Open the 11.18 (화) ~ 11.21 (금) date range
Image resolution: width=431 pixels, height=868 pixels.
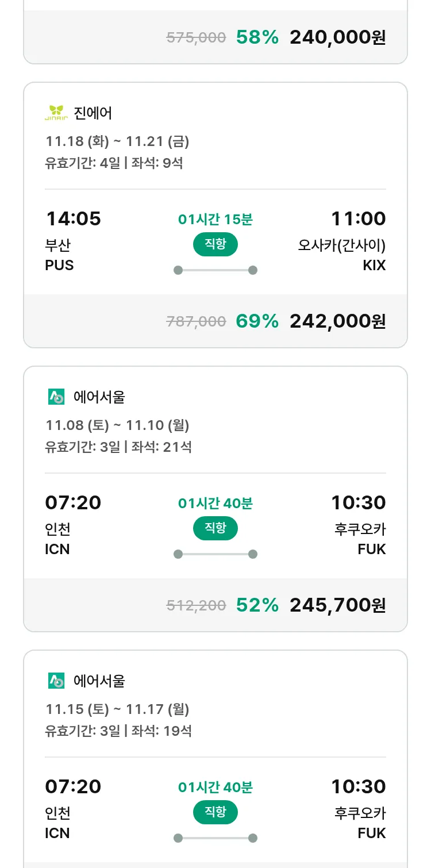pos(117,141)
